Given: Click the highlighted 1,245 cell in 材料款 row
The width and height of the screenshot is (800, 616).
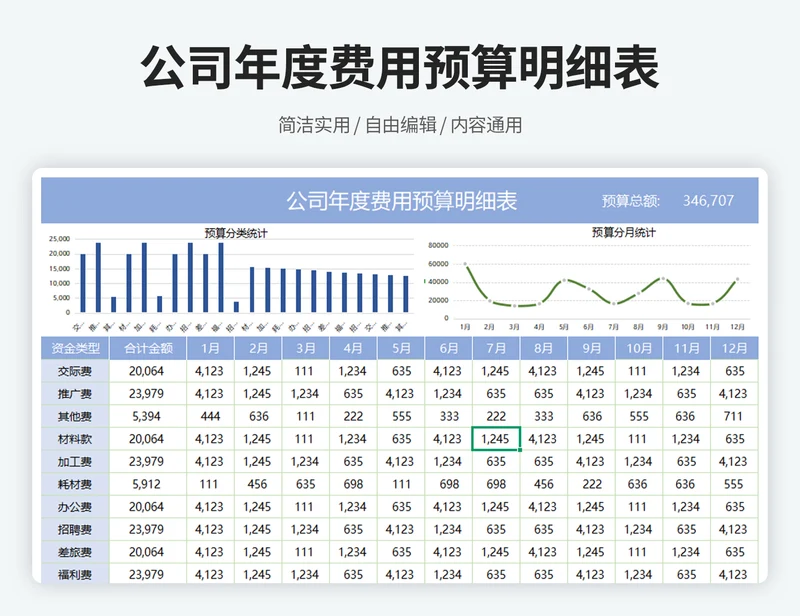Looking at the screenshot, I should [x=496, y=439].
